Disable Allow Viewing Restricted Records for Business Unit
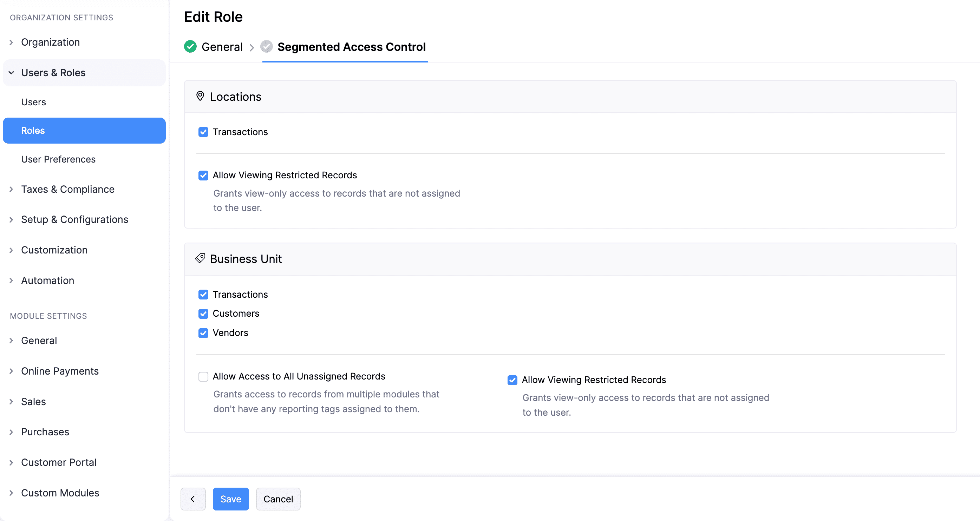Screen dimensions: 980x521 [x=512, y=380]
